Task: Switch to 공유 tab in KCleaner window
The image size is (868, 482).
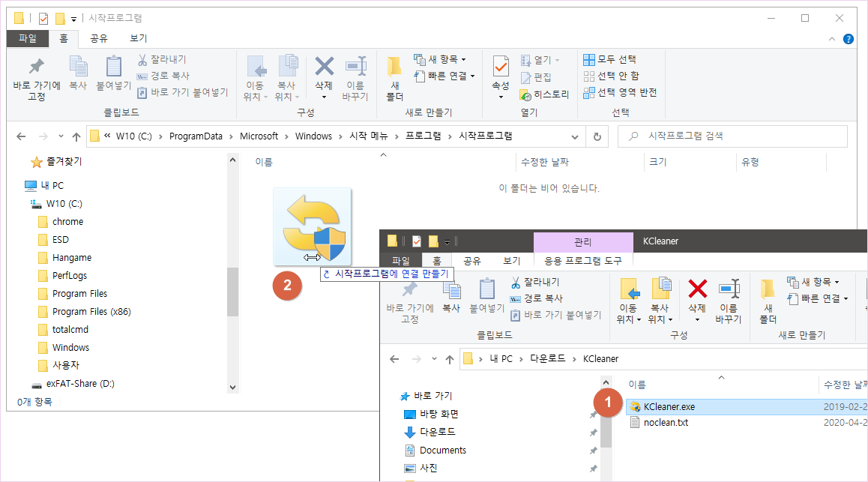Action: pos(472,261)
